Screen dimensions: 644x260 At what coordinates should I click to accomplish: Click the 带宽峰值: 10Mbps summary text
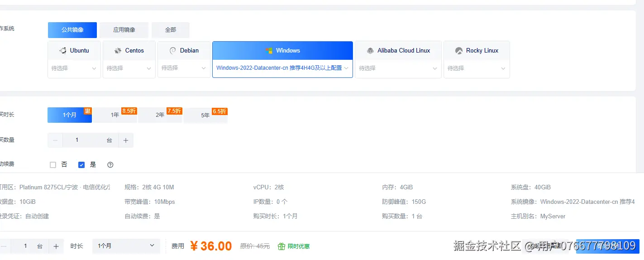click(x=150, y=202)
